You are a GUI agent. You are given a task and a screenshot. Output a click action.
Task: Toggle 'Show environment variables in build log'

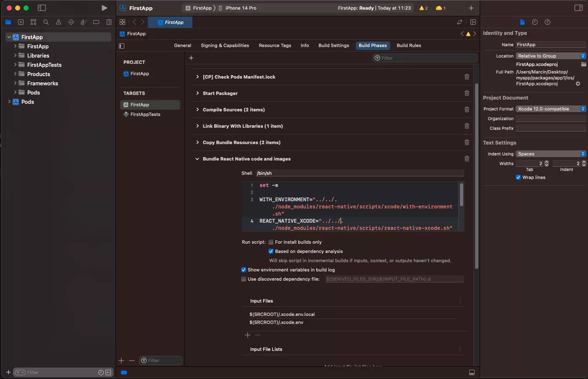[x=244, y=270]
